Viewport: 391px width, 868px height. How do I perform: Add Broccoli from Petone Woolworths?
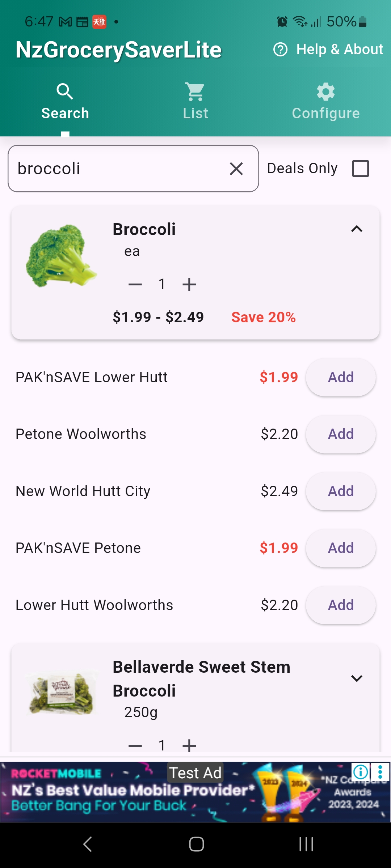click(340, 434)
